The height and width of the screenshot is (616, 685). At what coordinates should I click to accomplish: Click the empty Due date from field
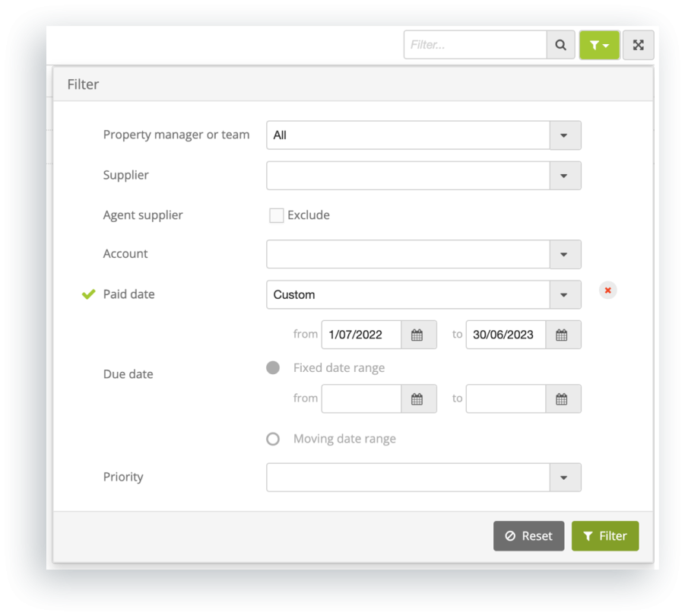pyautogui.click(x=361, y=398)
